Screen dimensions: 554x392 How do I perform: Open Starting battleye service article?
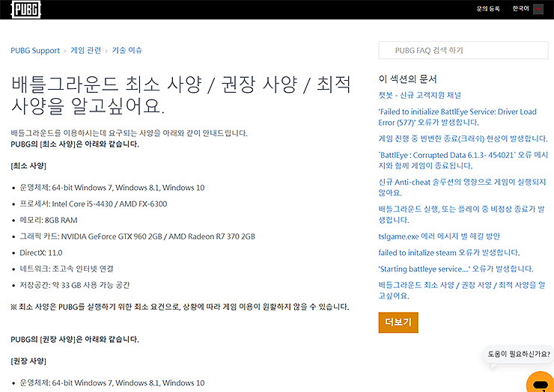click(456, 269)
